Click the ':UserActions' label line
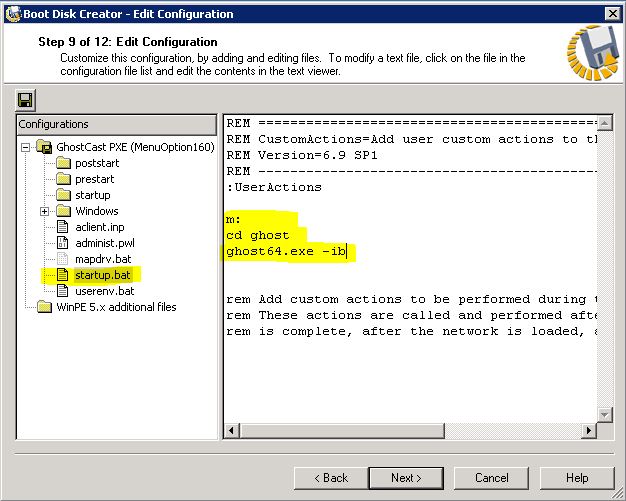 click(274, 187)
